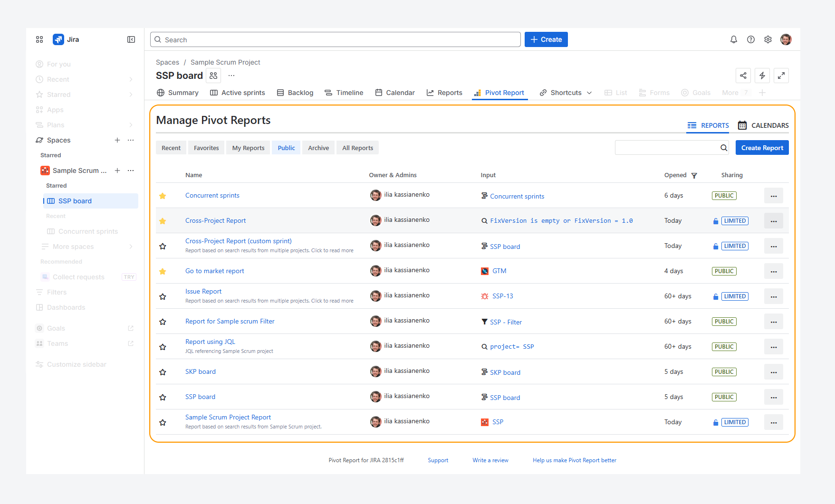
Task: Unfavorite the Cross-Project Report star
Action: [x=163, y=221]
